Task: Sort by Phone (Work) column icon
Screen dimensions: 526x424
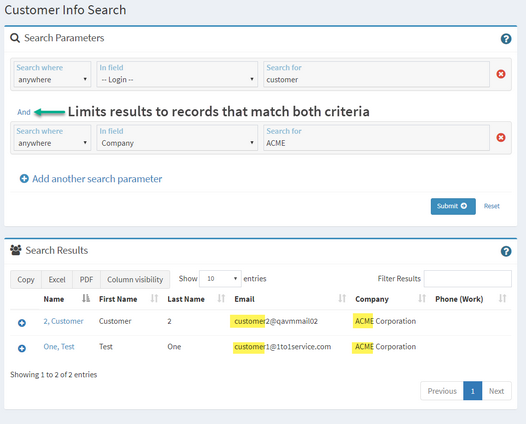Action: coord(502,298)
